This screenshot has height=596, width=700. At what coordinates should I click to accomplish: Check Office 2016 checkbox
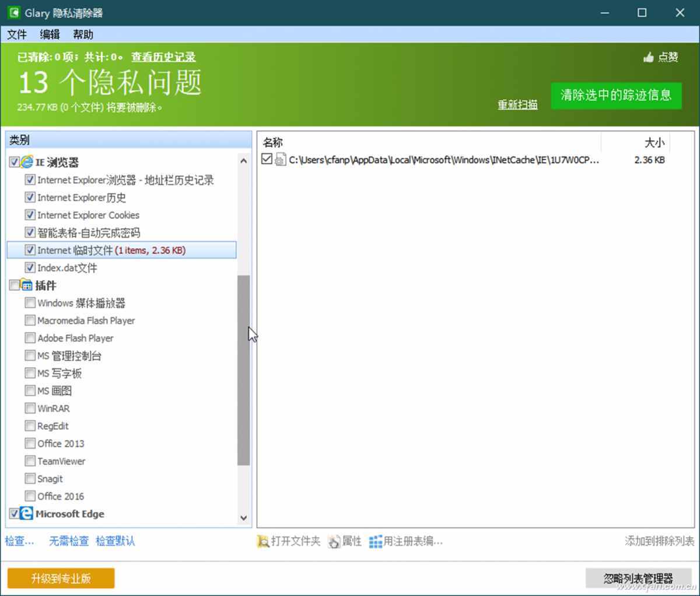click(30, 496)
